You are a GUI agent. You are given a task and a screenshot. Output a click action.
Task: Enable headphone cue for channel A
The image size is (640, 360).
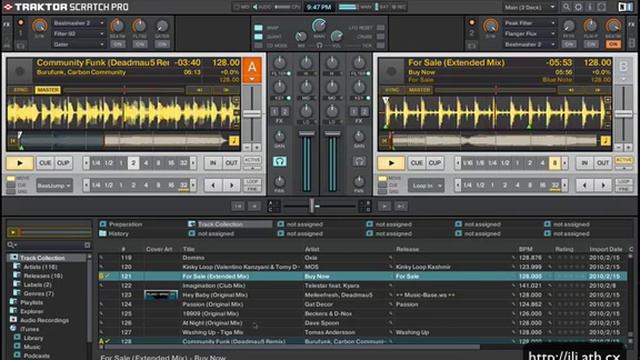coord(279,162)
